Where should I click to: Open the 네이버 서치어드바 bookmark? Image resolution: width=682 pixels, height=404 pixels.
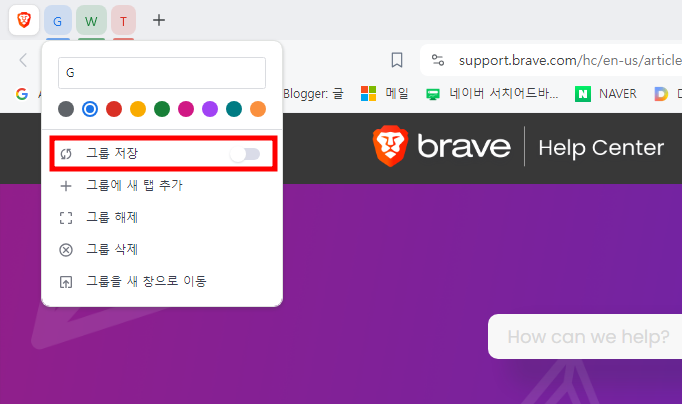point(492,93)
